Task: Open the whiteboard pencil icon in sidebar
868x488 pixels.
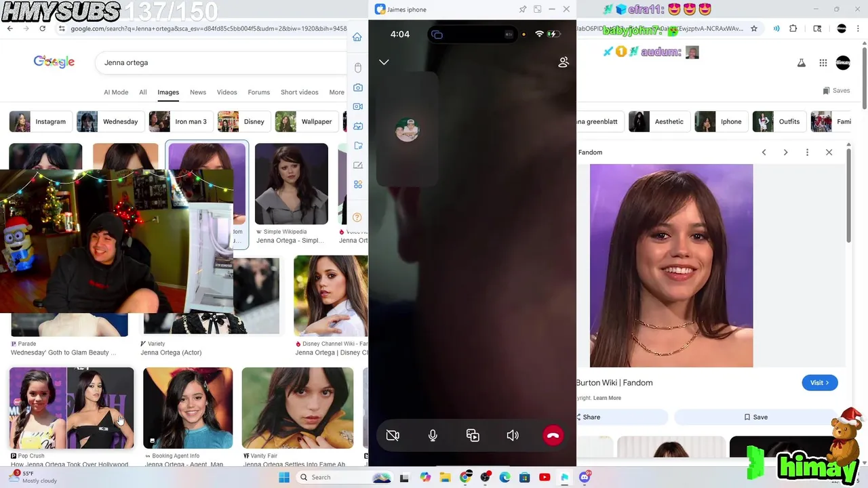Action: [x=358, y=165]
